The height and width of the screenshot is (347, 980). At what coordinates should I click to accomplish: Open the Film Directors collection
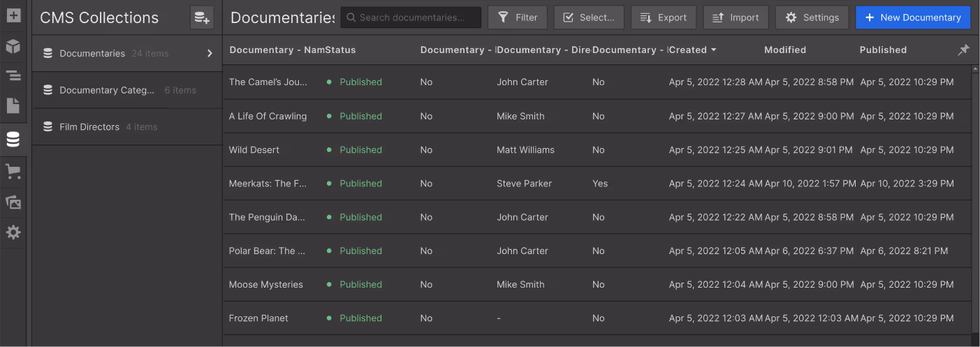(127, 127)
